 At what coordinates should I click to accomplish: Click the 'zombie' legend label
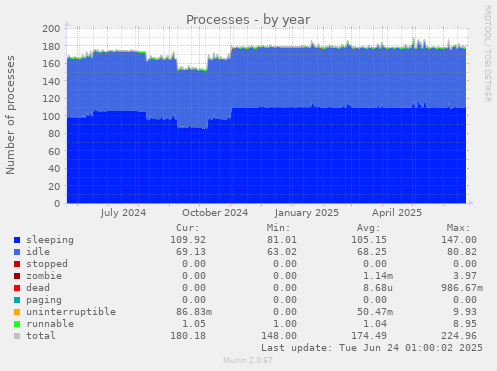coord(44,276)
